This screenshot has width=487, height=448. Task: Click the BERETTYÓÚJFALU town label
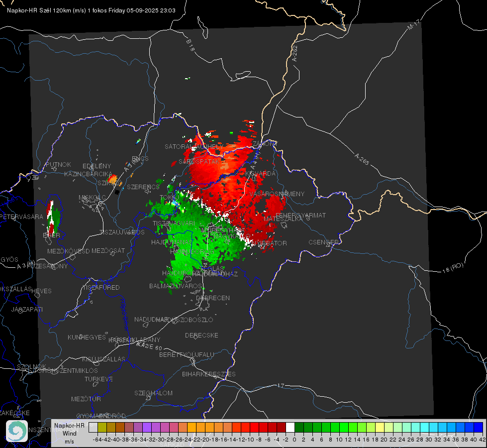(x=187, y=355)
